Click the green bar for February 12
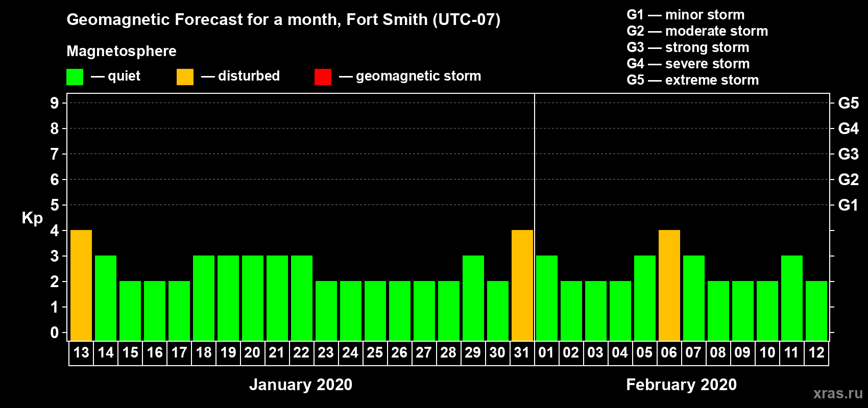This screenshot has width=868, height=408. 816,311
